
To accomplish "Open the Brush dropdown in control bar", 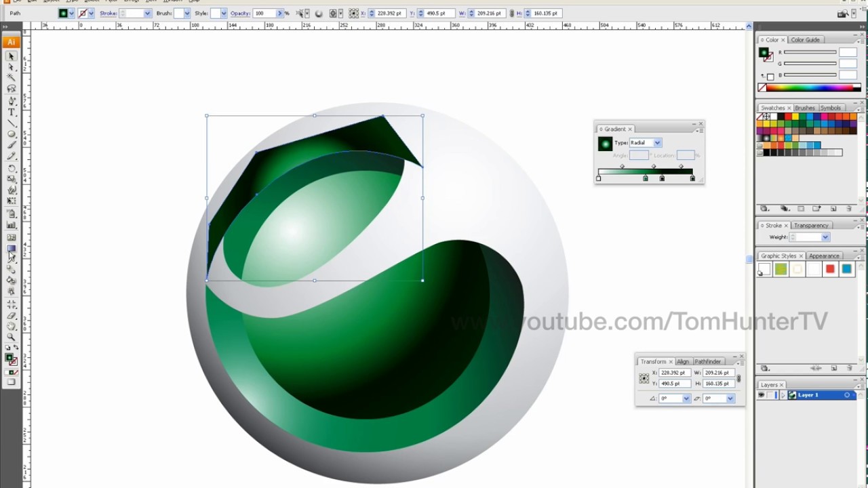I will pyautogui.click(x=187, y=14).
